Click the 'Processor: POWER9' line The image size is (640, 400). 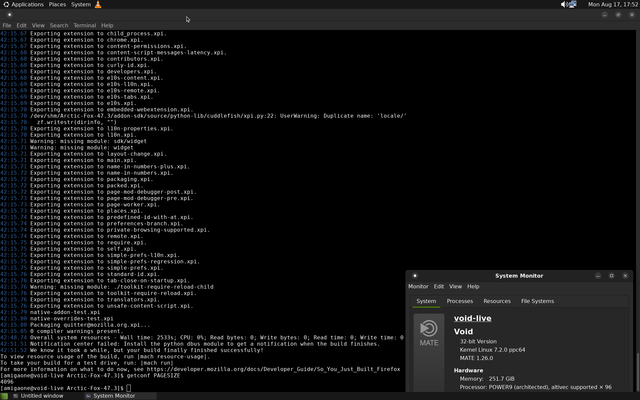tap(536, 387)
